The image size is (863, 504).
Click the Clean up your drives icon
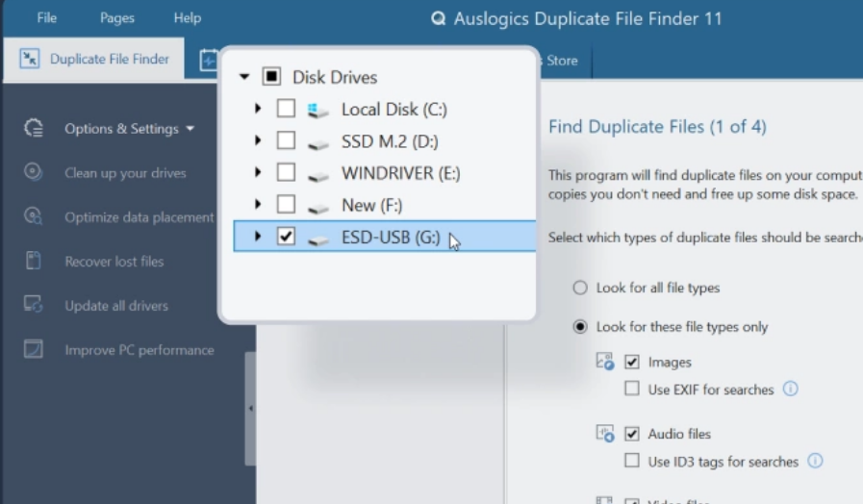(33, 172)
